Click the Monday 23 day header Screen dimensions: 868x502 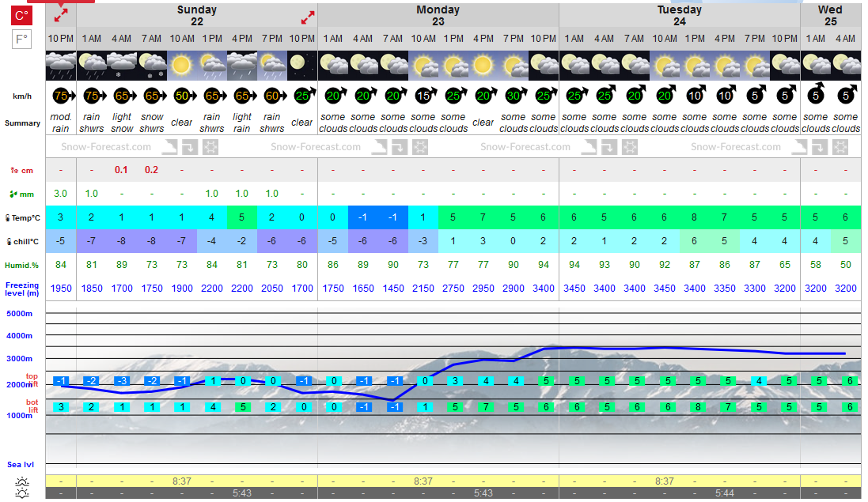(438, 16)
